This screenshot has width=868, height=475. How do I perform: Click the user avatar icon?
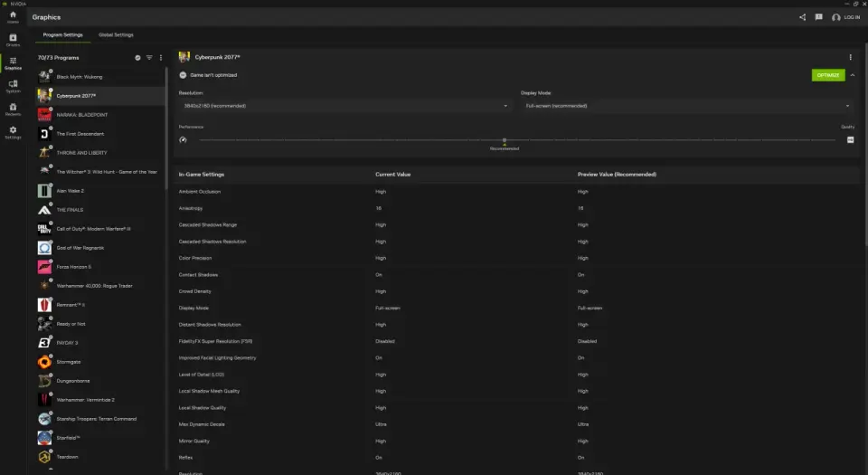click(x=835, y=17)
